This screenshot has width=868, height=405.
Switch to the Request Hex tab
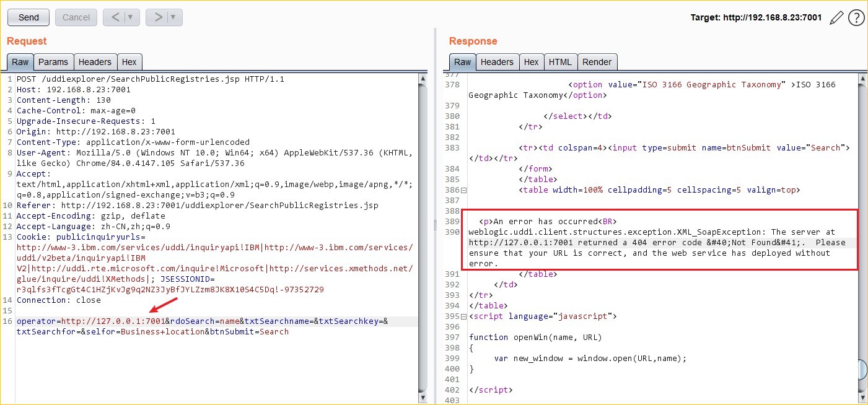click(129, 62)
